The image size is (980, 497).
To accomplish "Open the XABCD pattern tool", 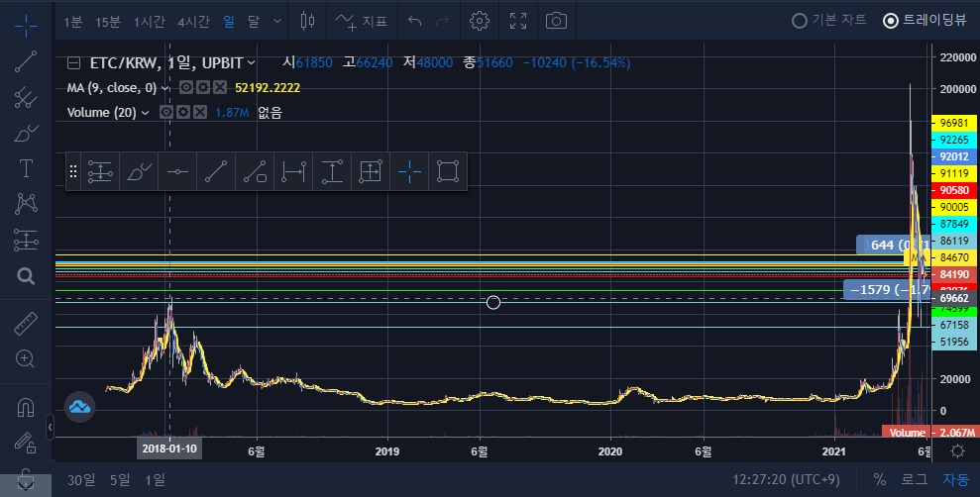I will click(x=26, y=204).
